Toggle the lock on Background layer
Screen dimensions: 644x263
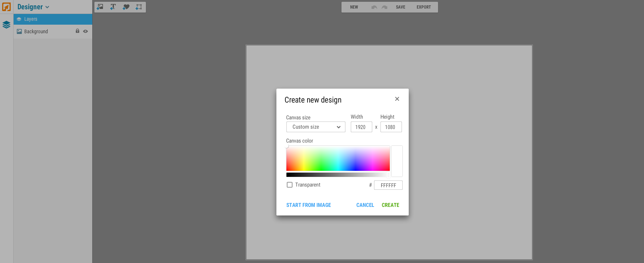click(x=77, y=31)
